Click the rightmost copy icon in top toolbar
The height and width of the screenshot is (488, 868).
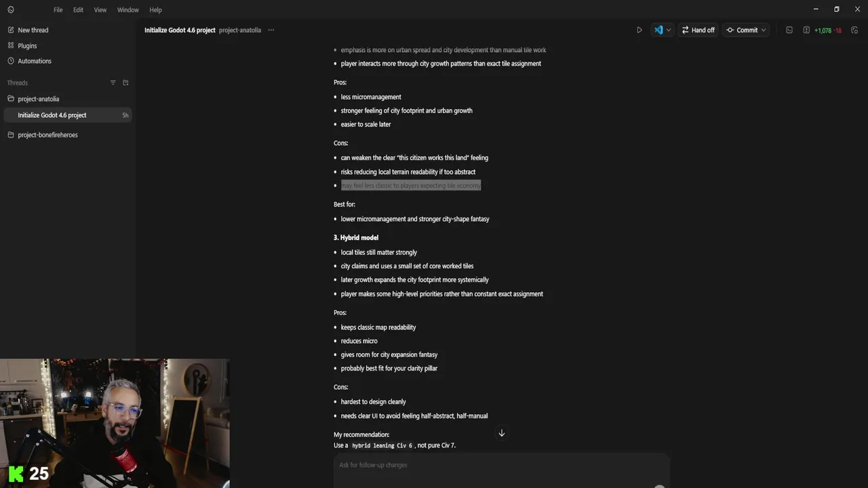click(854, 30)
